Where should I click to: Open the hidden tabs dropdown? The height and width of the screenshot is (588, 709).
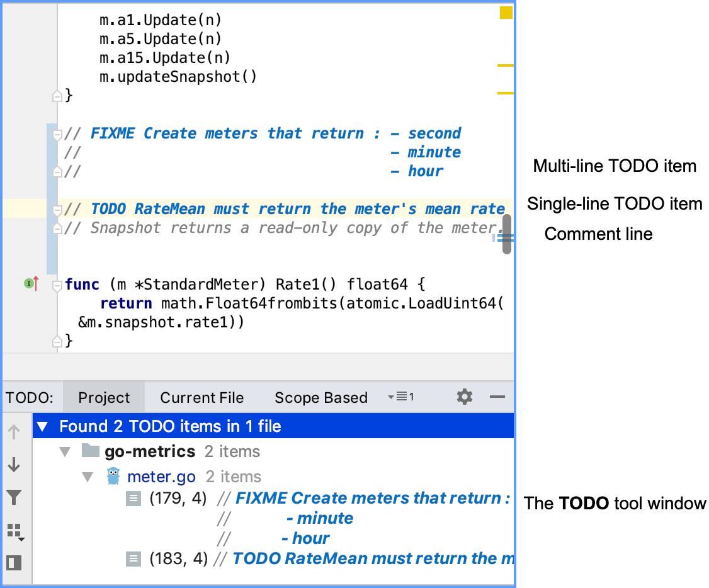pyautogui.click(x=400, y=397)
